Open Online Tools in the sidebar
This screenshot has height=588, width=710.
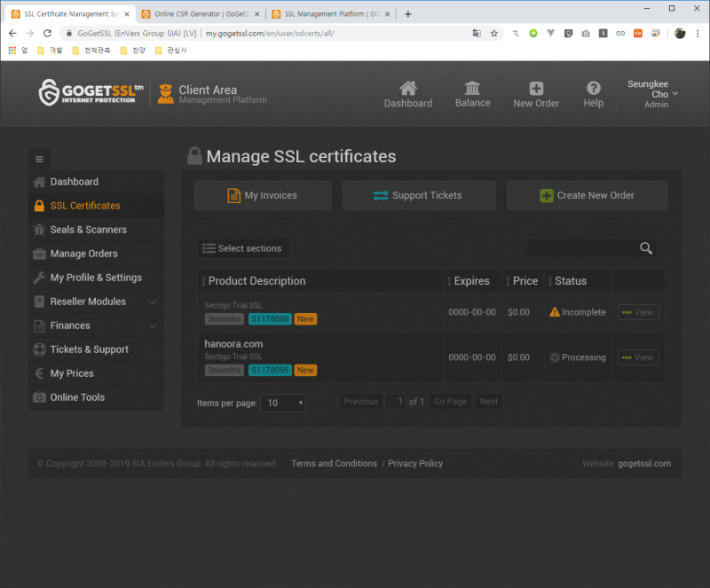coord(97,397)
